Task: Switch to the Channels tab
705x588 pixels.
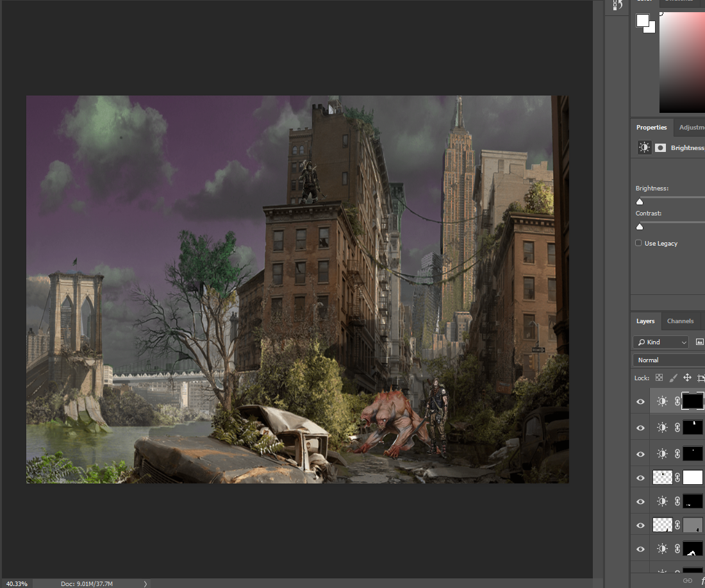Action: click(x=680, y=321)
